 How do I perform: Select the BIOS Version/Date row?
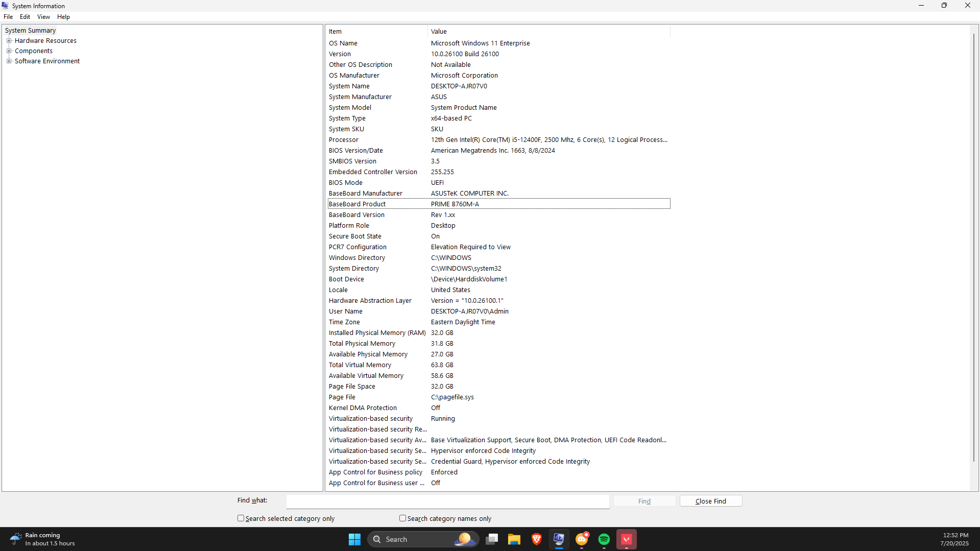point(498,151)
